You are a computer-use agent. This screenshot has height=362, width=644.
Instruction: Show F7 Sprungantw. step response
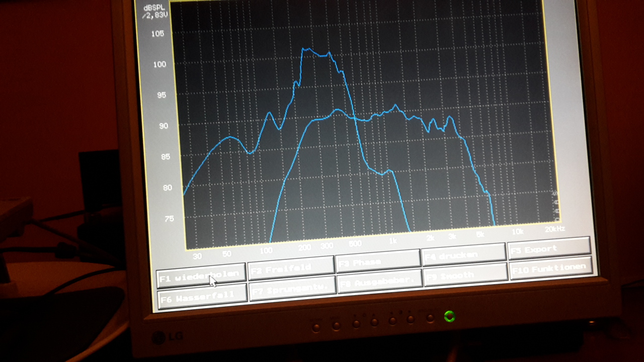[x=292, y=287]
